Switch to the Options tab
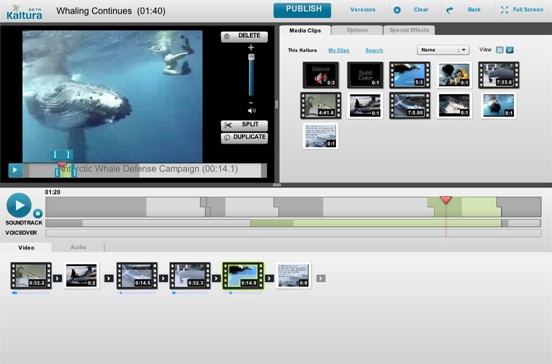Image resolution: width=552 pixels, height=364 pixels. 357,30
